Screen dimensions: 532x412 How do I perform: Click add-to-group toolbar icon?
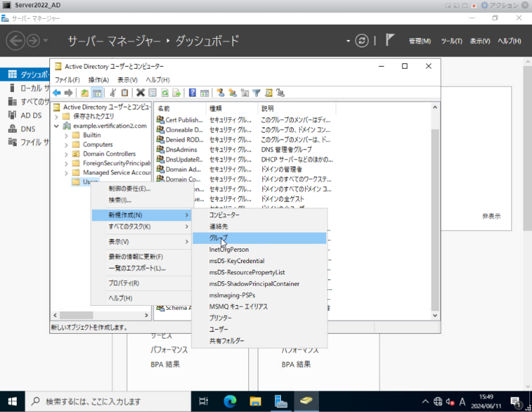pos(280,93)
